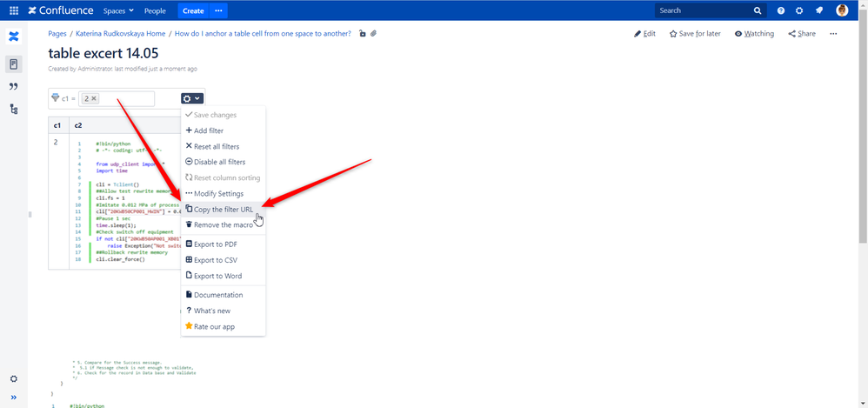Open Pages from the sidebar icon
The height and width of the screenshot is (408, 868).
point(14,64)
